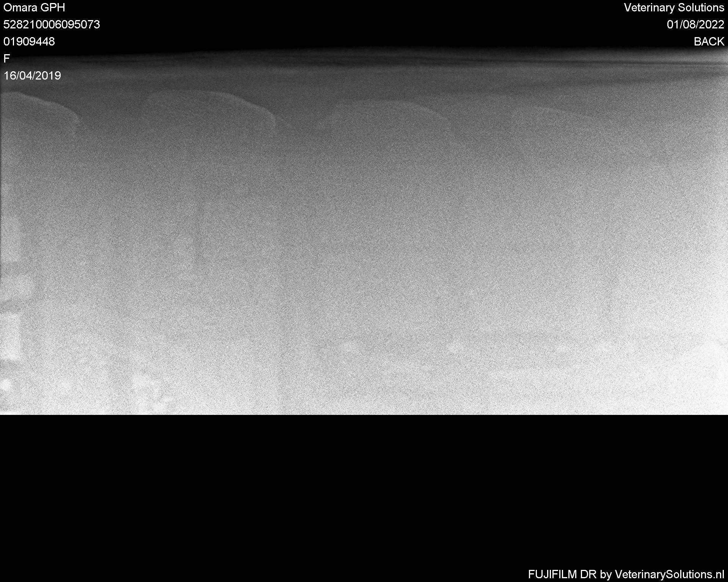Click the exam date 01/08/2022
728x582 pixels.
(696, 25)
